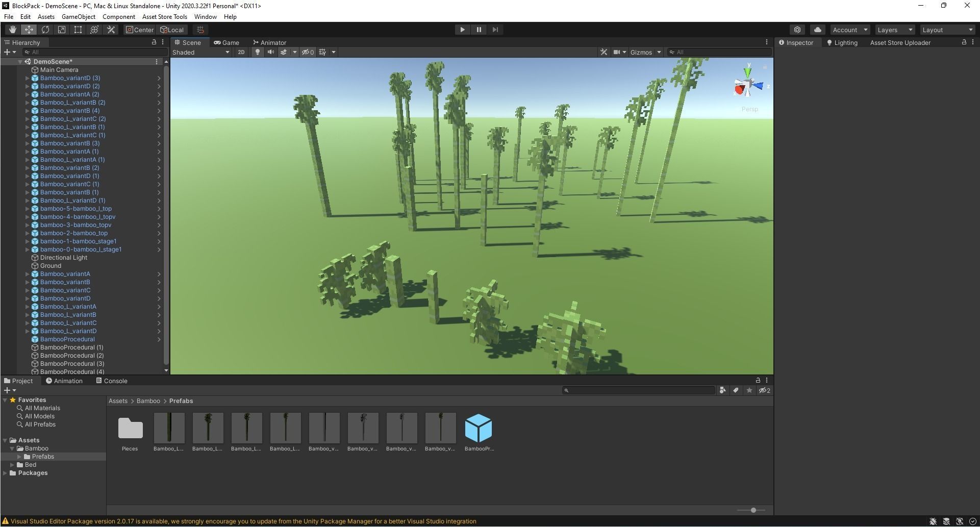This screenshot has height=527, width=980.
Task: Open the Layout dropdown button
Action: pyautogui.click(x=947, y=30)
